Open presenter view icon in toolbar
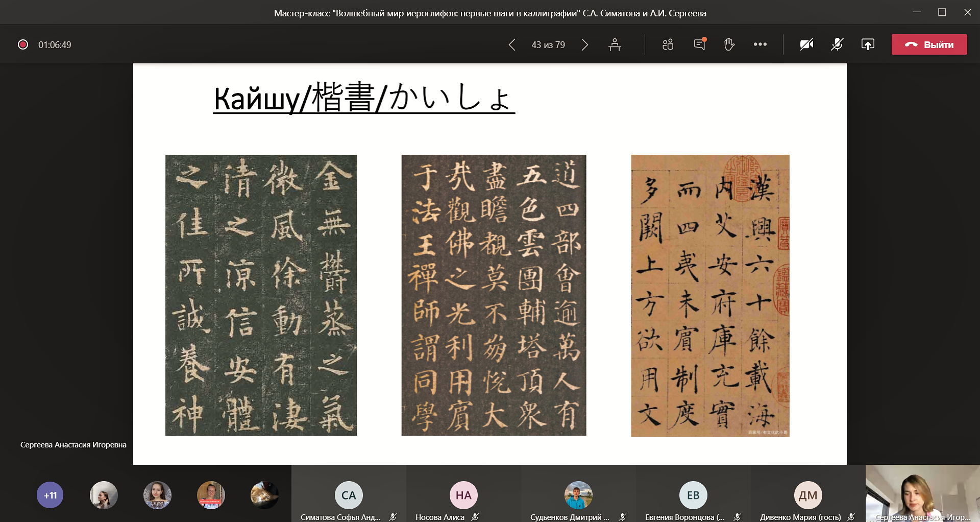 pos(615,45)
